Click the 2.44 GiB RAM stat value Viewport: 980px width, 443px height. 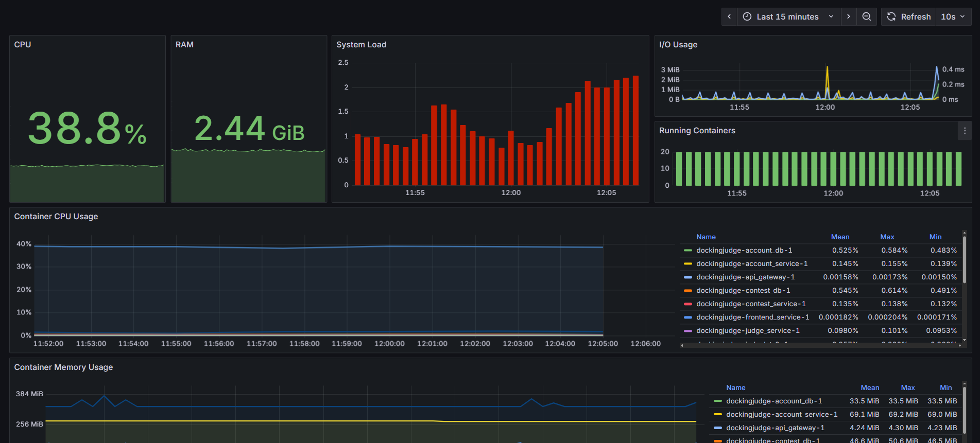coord(249,128)
